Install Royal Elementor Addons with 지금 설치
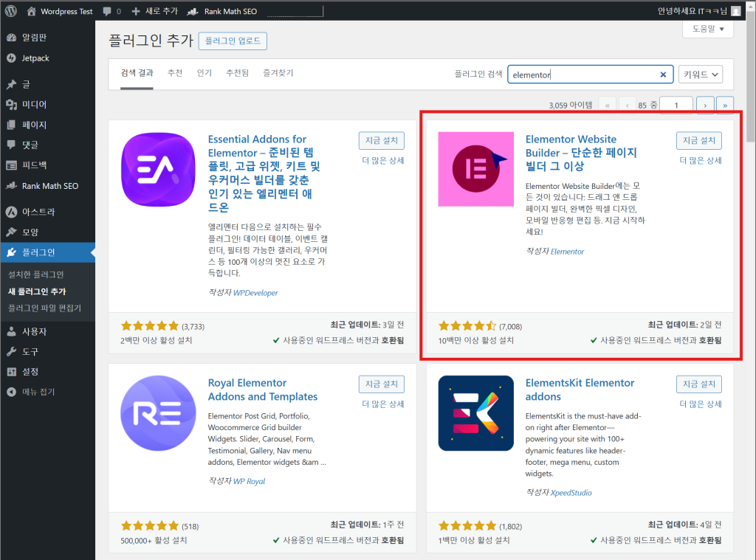The height and width of the screenshot is (560, 756). [x=382, y=384]
